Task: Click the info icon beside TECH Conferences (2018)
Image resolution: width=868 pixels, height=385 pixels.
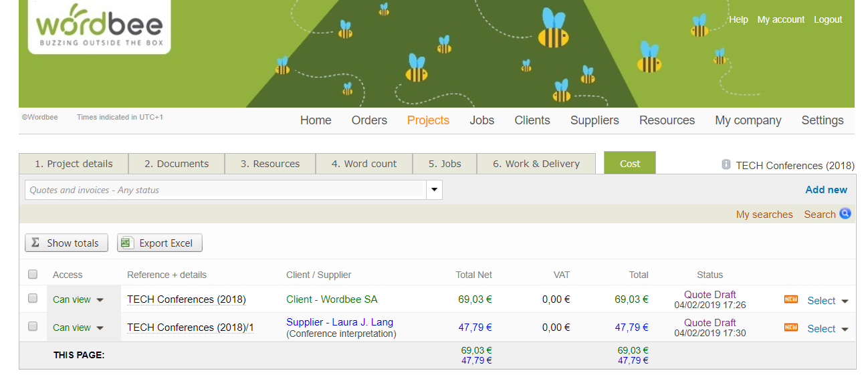Action: pyautogui.click(x=726, y=164)
